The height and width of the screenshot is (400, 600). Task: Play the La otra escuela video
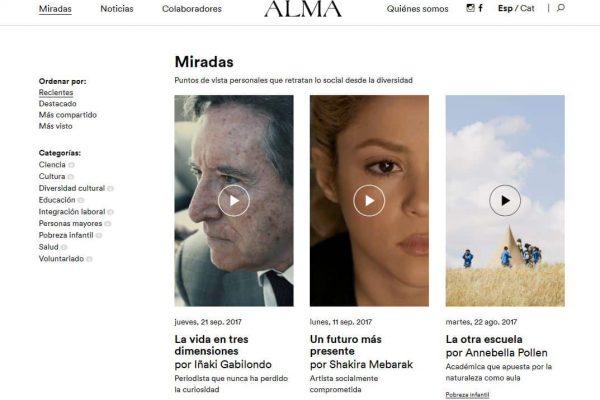pos(505,201)
